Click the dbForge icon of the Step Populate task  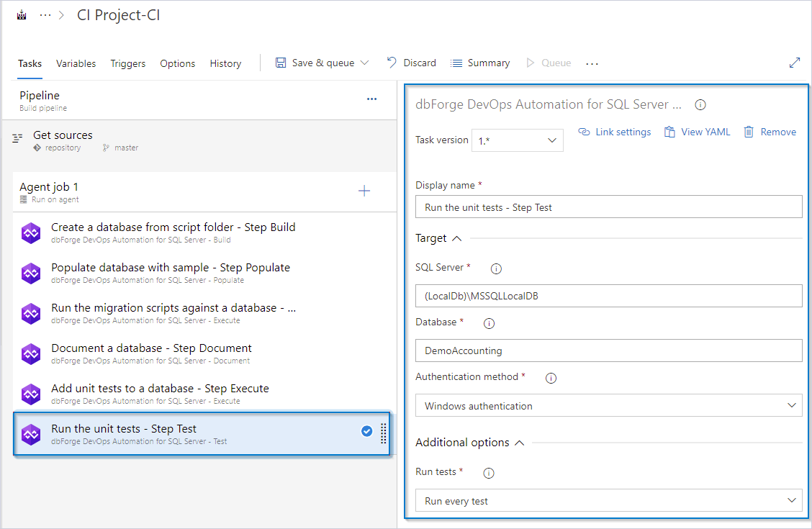31,273
